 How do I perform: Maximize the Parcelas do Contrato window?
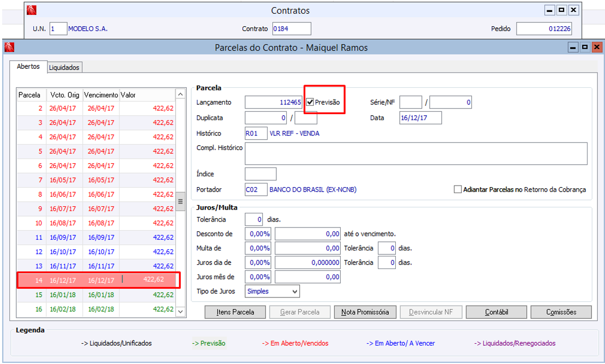click(x=585, y=47)
